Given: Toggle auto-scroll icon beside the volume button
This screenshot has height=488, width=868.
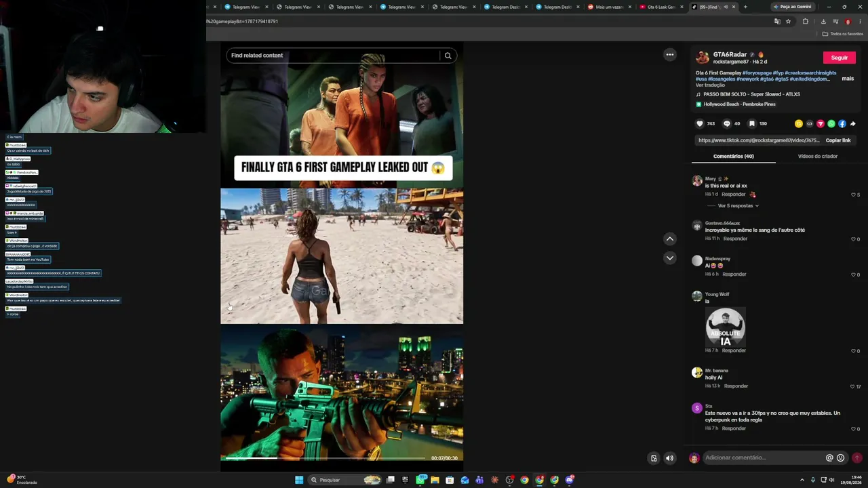Looking at the screenshot, I should [x=654, y=458].
